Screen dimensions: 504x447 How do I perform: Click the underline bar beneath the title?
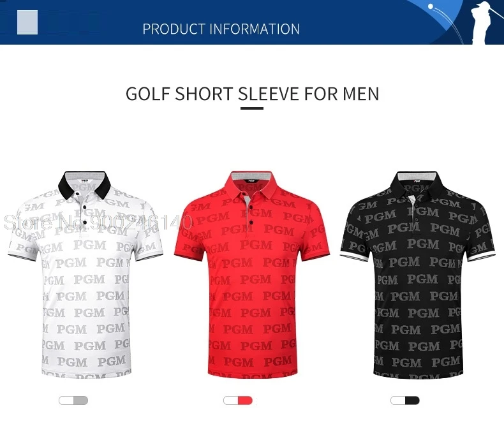point(252,108)
